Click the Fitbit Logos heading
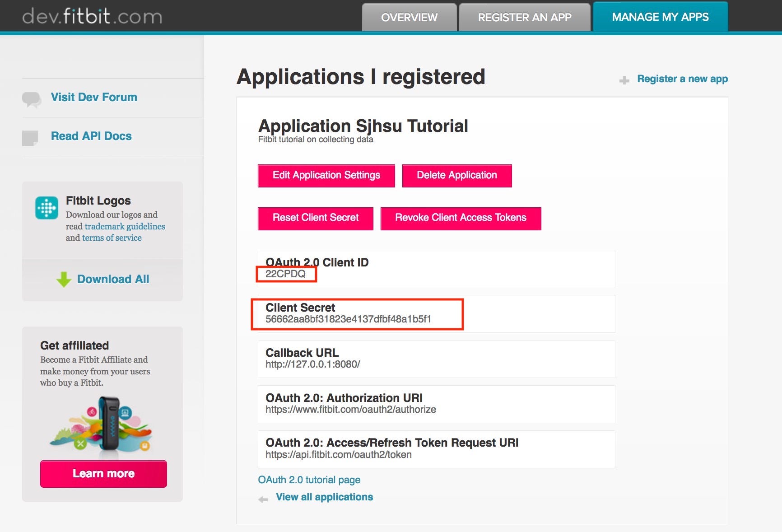Screen dimensions: 782x532 tap(98, 201)
